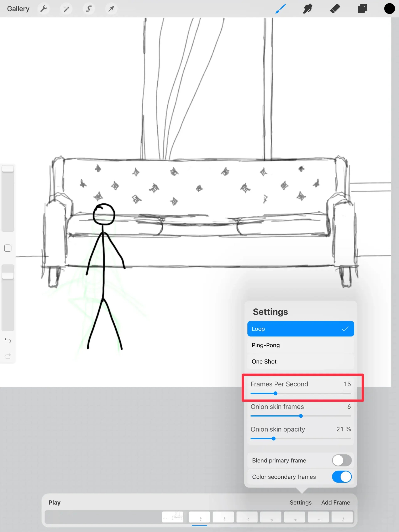Open the active color picker
Viewport: 399px width, 532px height.
point(389,9)
